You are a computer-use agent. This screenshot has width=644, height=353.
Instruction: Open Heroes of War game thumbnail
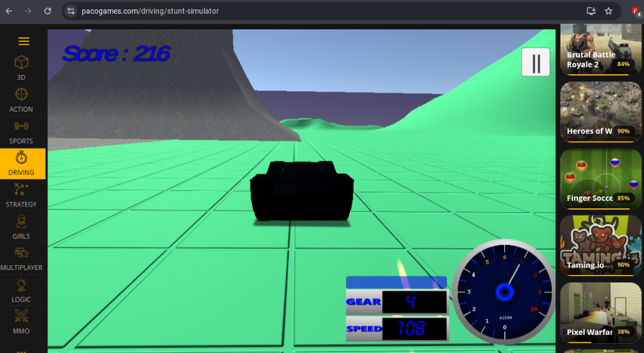600,112
